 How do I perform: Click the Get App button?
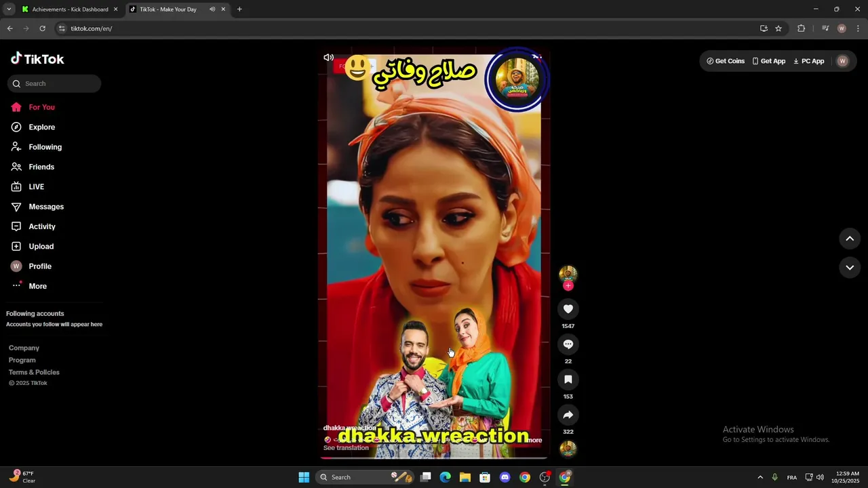point(769,61)
